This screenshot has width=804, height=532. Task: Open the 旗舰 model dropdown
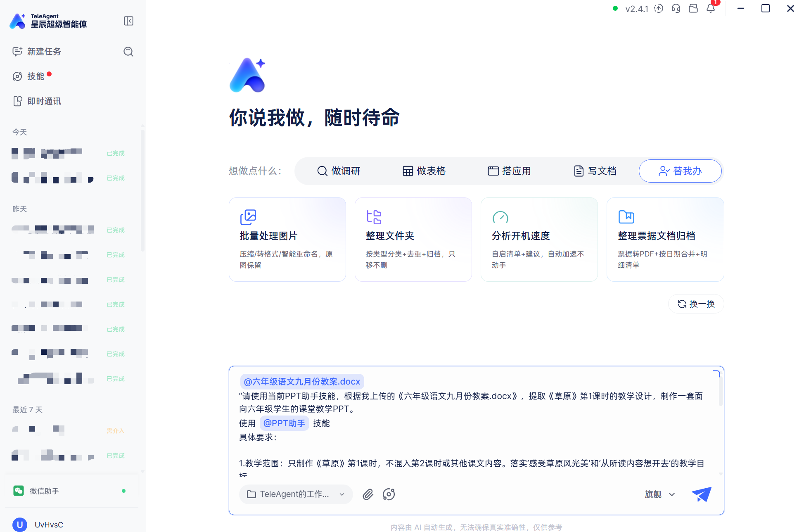click(660, 494)
